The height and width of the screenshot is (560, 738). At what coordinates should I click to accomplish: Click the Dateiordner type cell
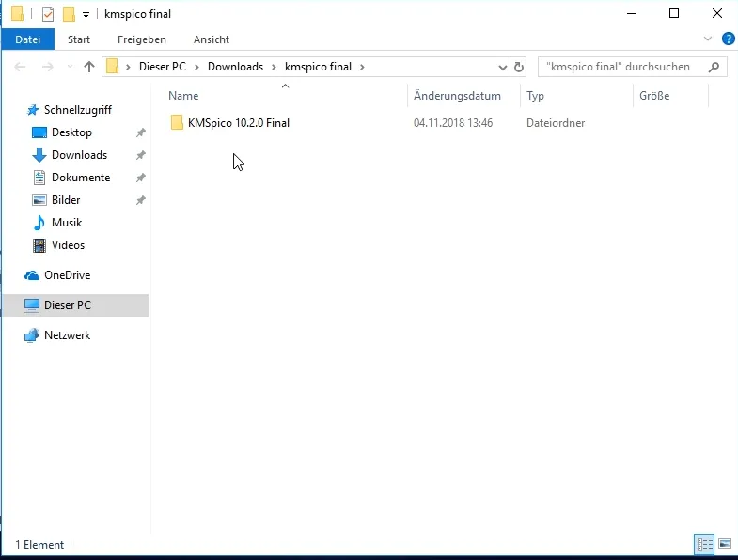click(x=556, y=123)
